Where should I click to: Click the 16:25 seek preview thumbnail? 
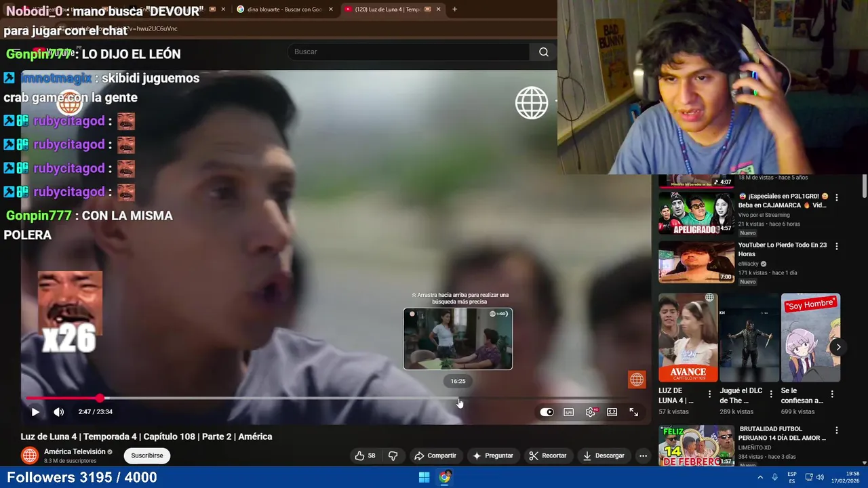tap(458, 339)
